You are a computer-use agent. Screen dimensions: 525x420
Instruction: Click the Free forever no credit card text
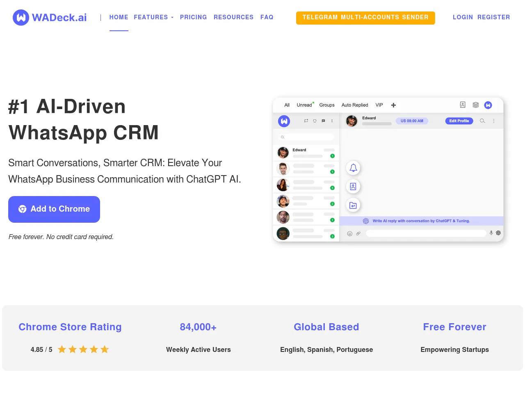(61, 237)
